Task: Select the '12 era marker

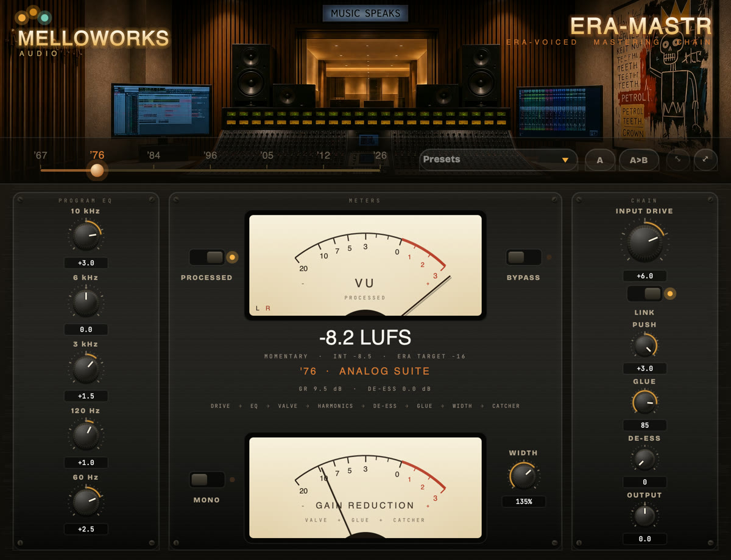Action: (x=323, y=155)
